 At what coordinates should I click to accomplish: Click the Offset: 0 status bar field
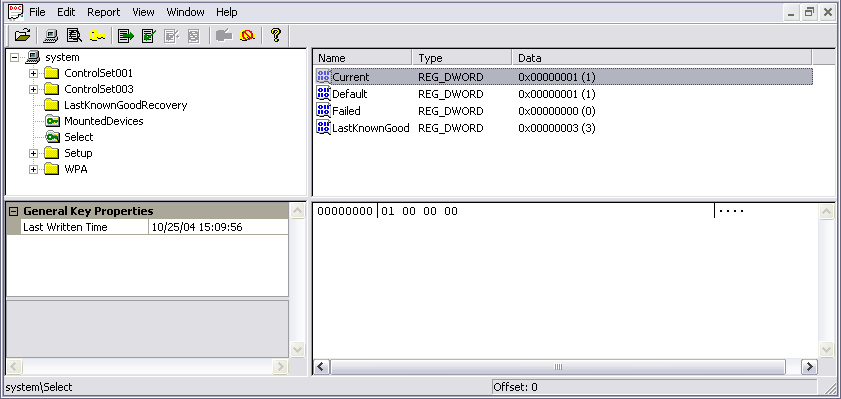click(x=654, y=387)
